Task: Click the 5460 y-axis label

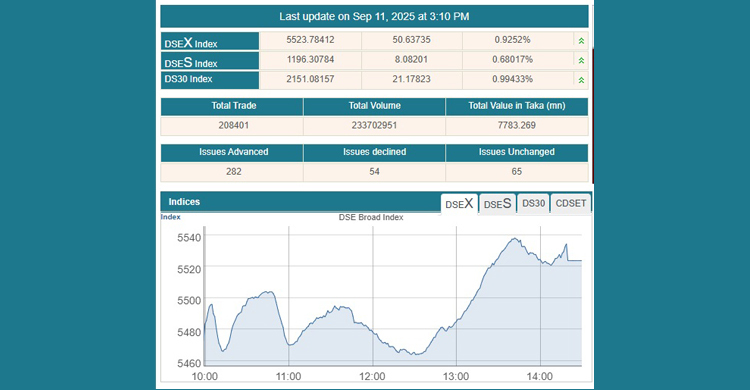Action: pos(189,363)
